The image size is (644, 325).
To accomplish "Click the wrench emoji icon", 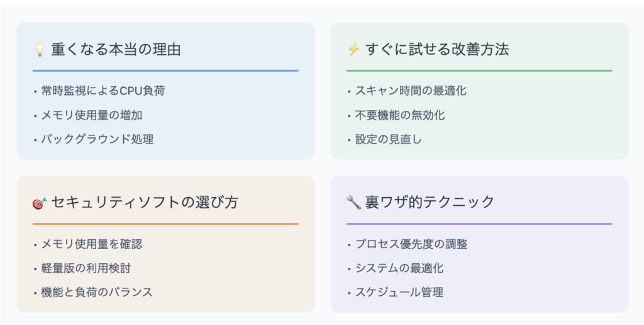I will pyautogui.click(x=353, y=202).
